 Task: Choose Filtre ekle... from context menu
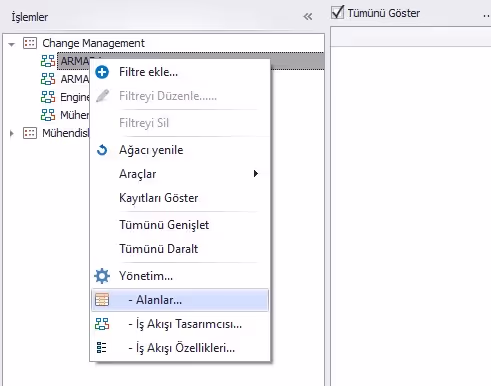click(x=180, y=72)
